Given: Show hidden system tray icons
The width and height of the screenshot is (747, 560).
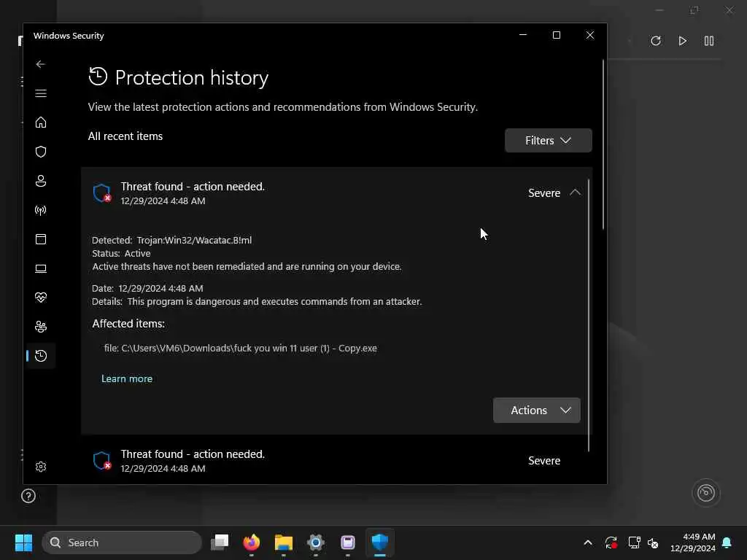Looking at the screenshot, I should 588,542.
